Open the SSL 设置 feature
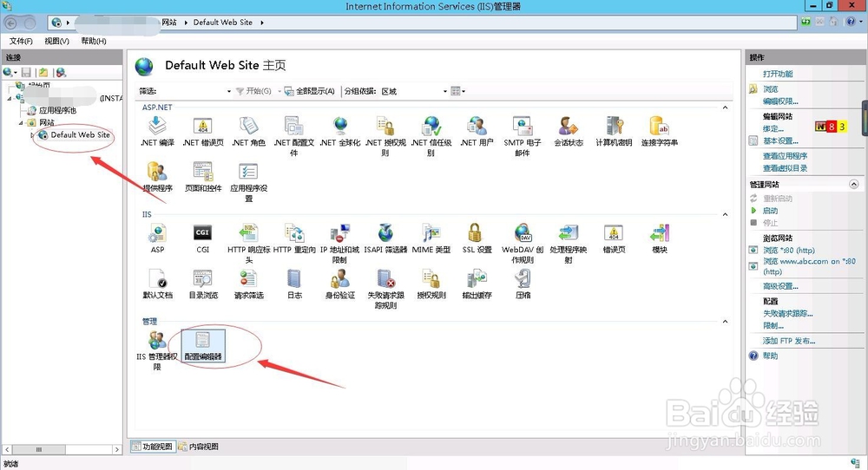The image size is (868, 470). [477, 238]
